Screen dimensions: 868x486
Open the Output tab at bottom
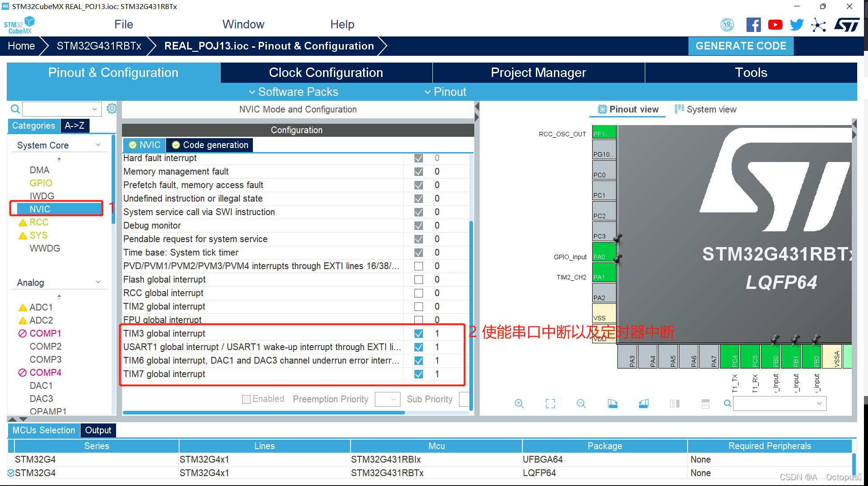[98, 430]
